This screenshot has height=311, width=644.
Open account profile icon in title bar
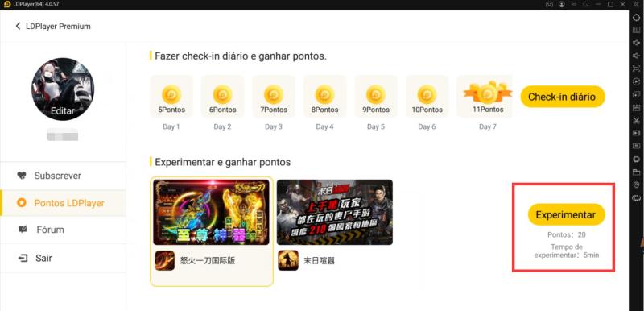pyautogui.click(x=561, y=4)
